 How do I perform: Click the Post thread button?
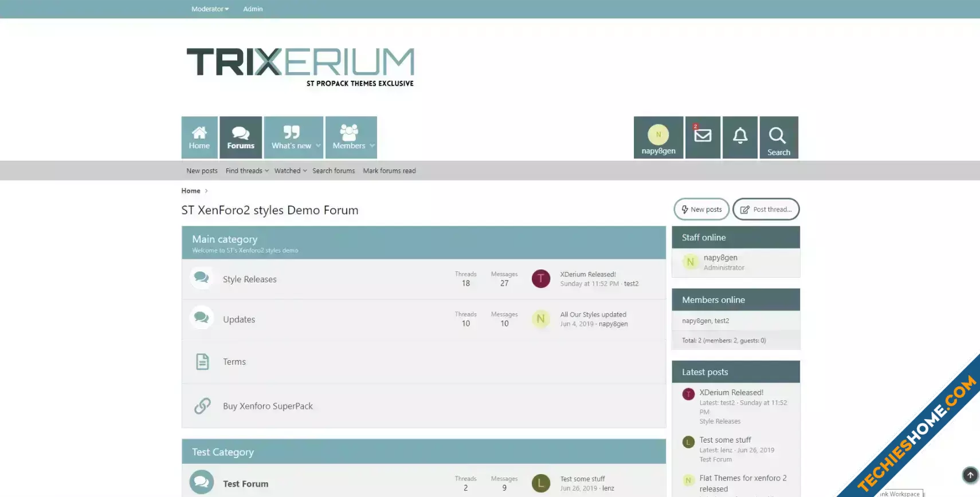click(x=766, y=210)
